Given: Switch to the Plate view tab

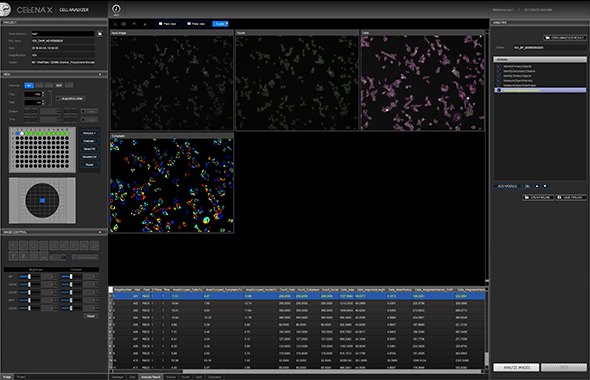Looking at the screenshot, I should click(196, 24).
